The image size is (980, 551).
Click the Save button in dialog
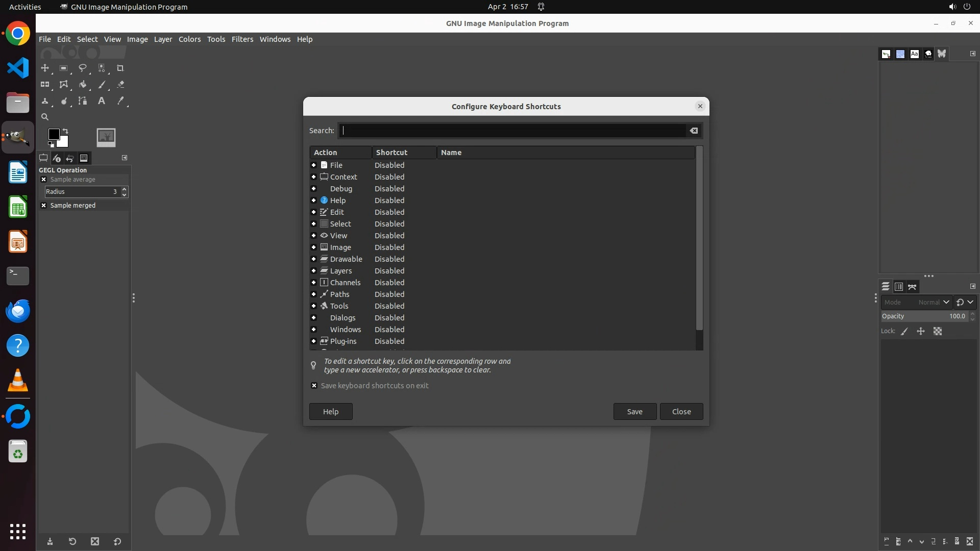tap(634, 412)
